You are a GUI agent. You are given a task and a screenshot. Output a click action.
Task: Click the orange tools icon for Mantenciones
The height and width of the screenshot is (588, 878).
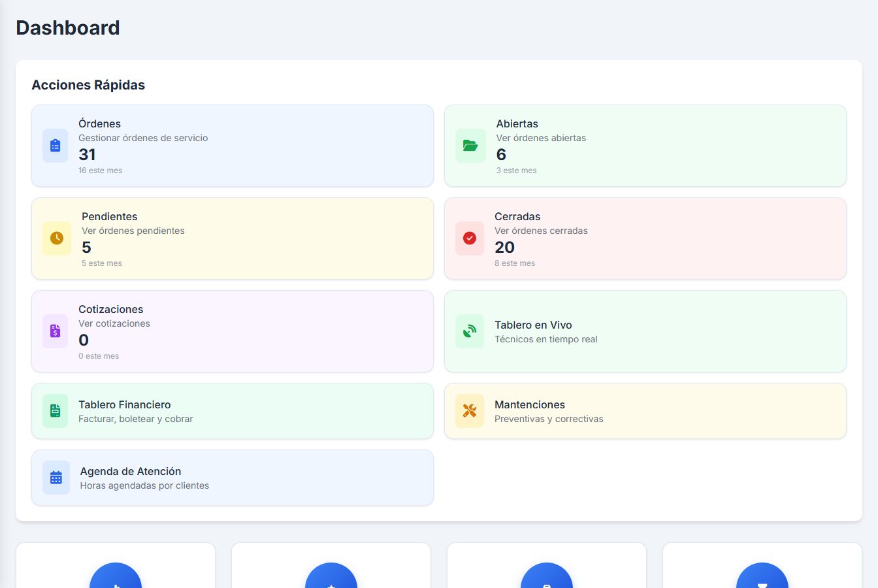click(470, 411)
